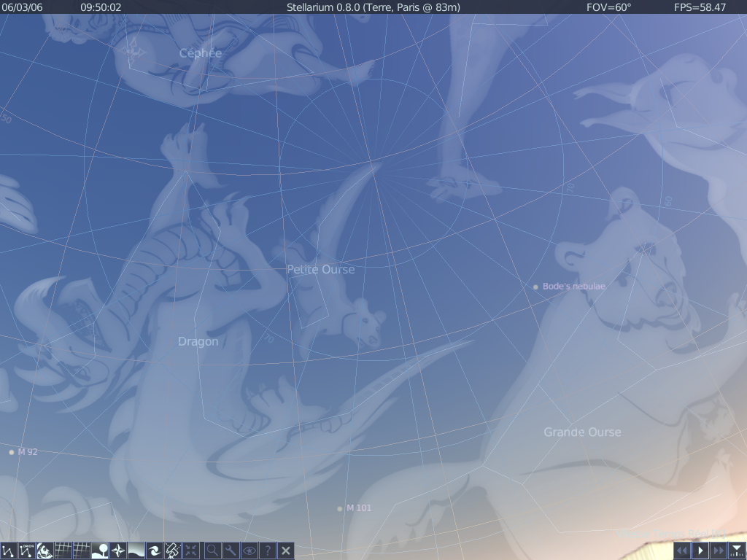Click the Céphée constellation label
The height and width of the screenshot is (560, 747).
pyautogui.click(x=201, y=52)
